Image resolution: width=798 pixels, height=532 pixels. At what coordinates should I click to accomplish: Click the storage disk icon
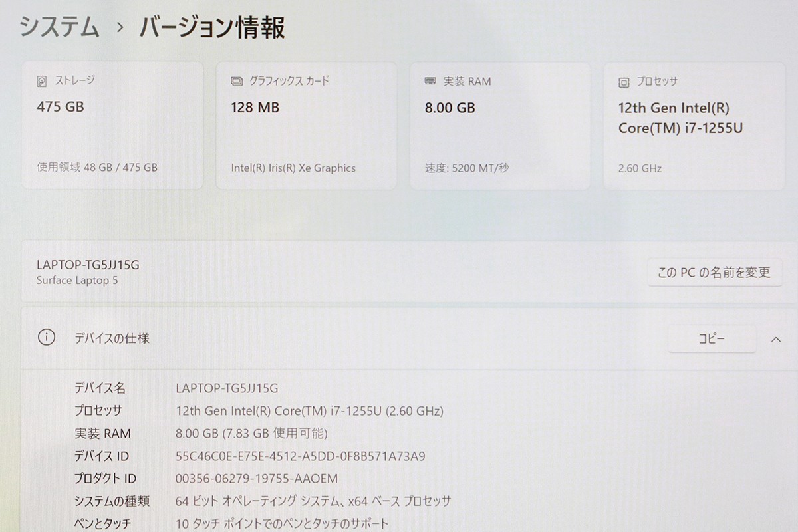coord(43,82)
